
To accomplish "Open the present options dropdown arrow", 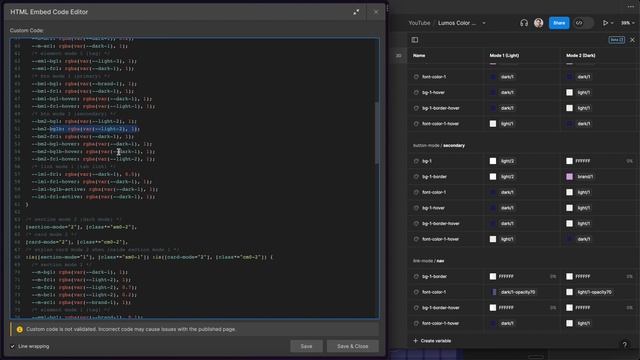I will pyautogui.click(x=612, y=23).
